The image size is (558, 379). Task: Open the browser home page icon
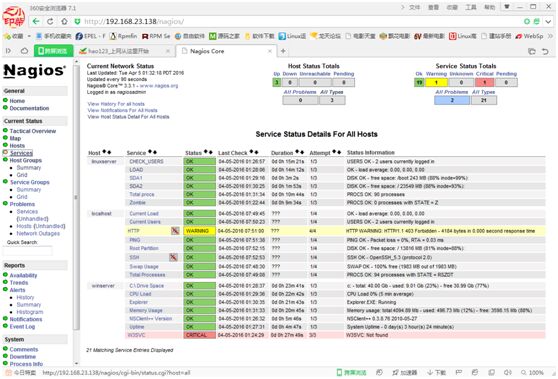click(64, 21)
